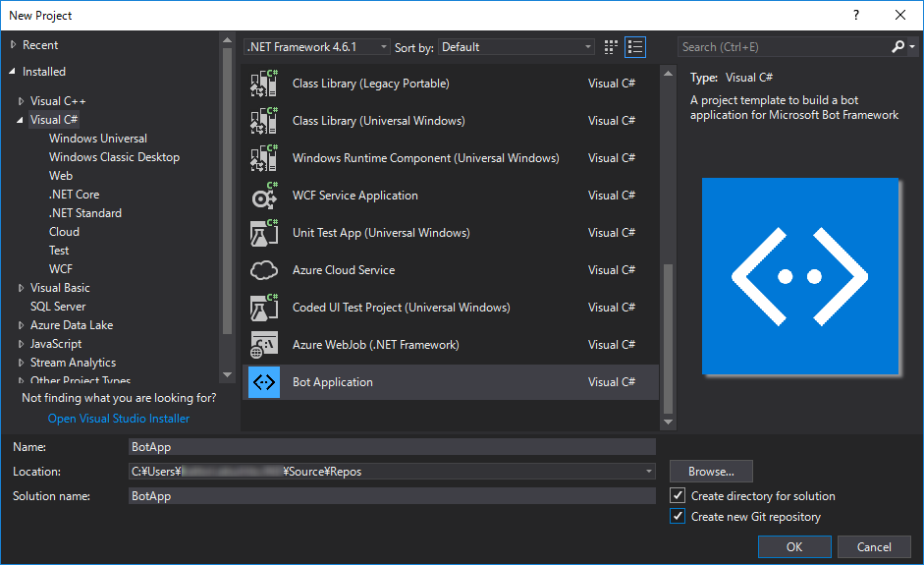Collapse the Installed node
Viewport: 924px width, 565px height.
point(13,72)
